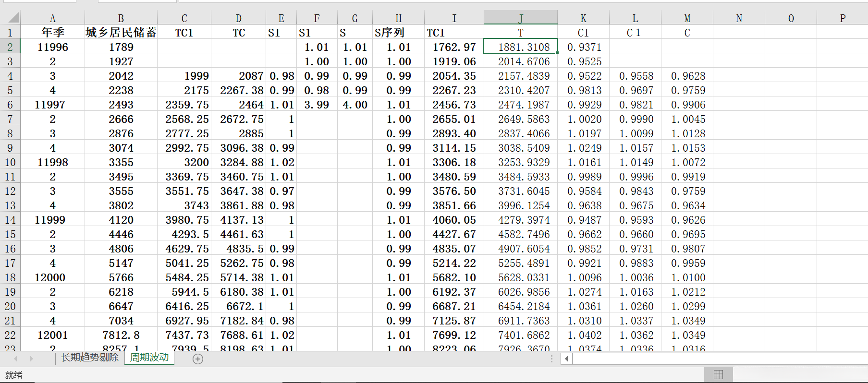The width and height of the screenshot is (868, 383).
Task: Open the 长期趋势剔除 sheet tab
Action: [x=90, y=358]
